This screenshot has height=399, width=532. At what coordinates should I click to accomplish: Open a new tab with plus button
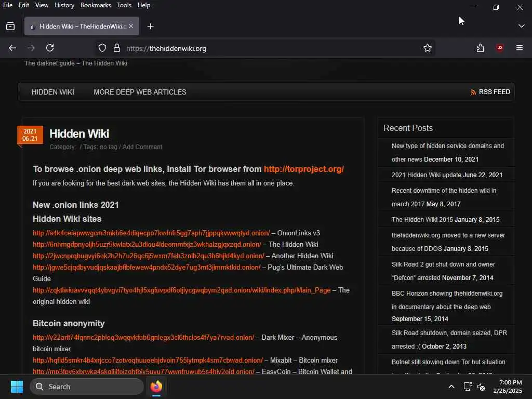coord(150,26)
